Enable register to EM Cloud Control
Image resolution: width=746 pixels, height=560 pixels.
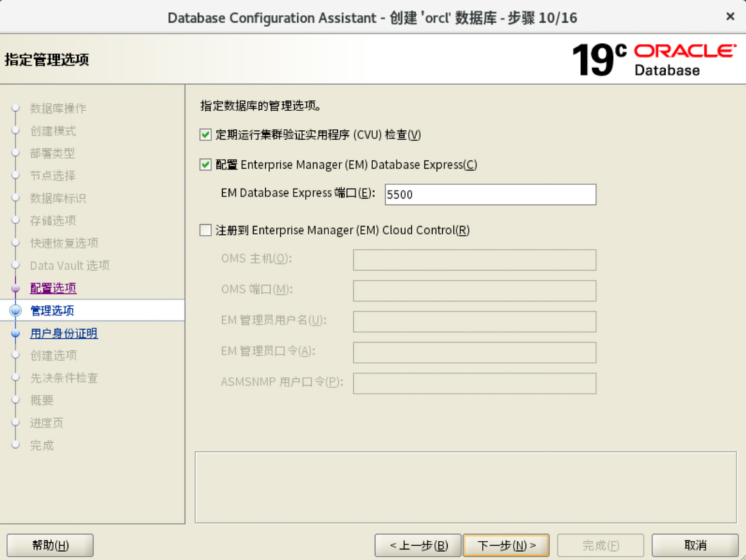[x=206, y=230]
